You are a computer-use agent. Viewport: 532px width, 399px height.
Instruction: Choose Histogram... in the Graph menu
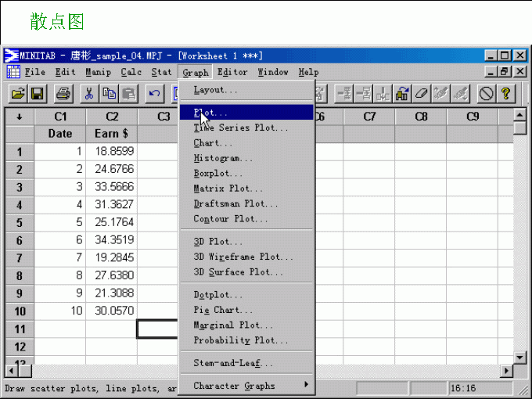[x=223, y=158]
